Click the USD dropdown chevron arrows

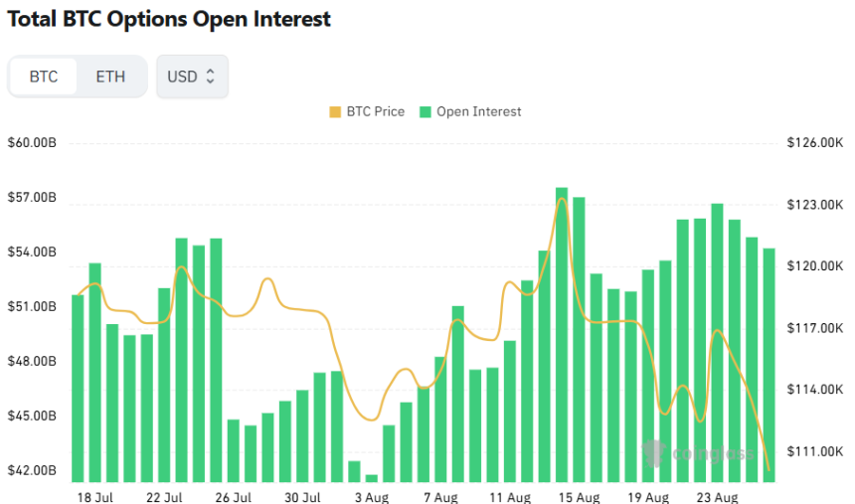(x=211, y=77)
